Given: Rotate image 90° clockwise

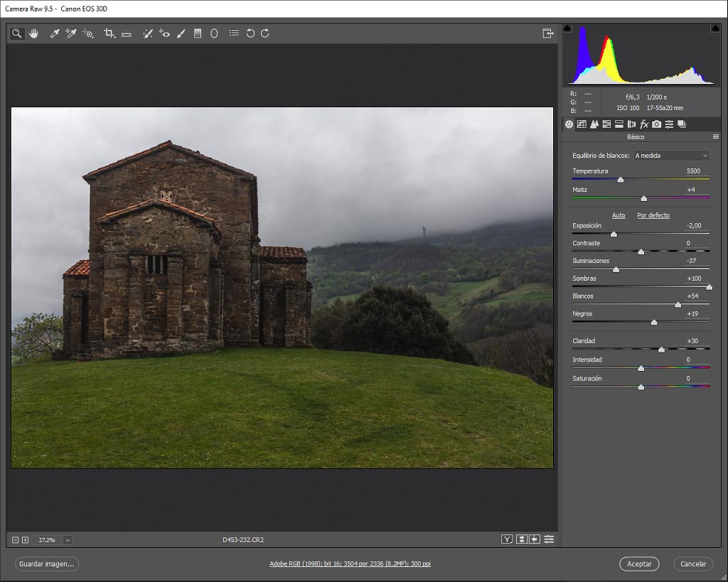Looking at the screenshot, I should (x=265, y=33).
